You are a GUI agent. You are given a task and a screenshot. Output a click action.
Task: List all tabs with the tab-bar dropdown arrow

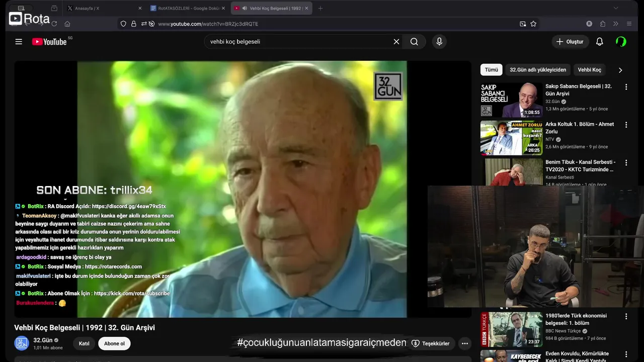point(616,8)
